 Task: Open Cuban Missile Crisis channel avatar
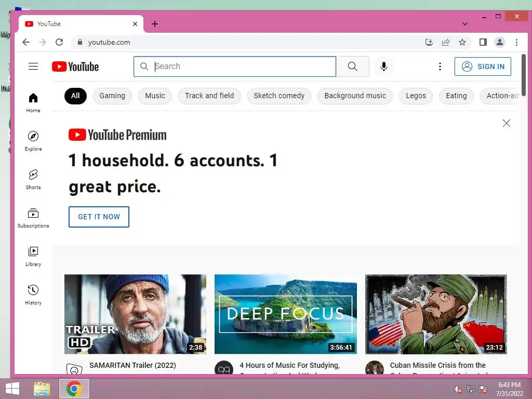[x=375, y=368]
